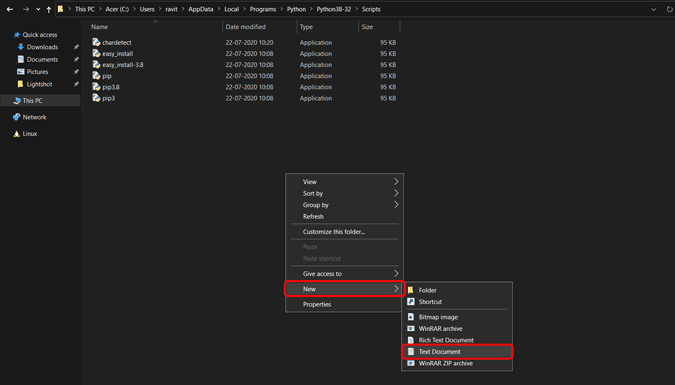Screen dimensions: 675x385
Task: Select the chardetect file name
Action: coord(117,43)
